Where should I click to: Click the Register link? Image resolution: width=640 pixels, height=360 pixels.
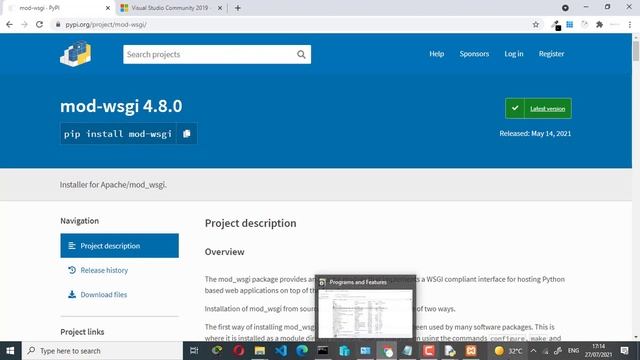[551, 53]
